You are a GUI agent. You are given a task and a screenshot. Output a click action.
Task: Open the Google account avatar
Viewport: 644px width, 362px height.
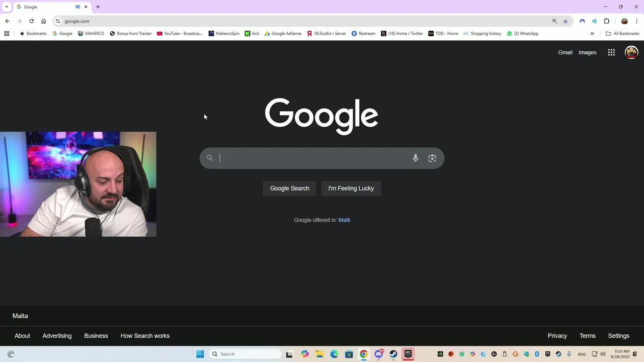631,52
